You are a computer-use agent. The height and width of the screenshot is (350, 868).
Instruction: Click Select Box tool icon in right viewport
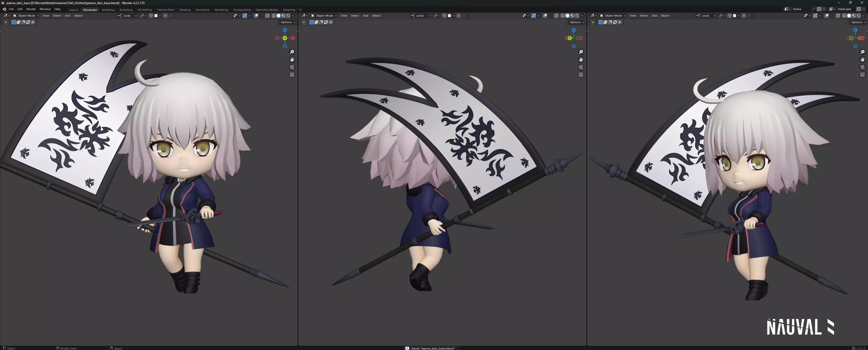coord(593,22)
